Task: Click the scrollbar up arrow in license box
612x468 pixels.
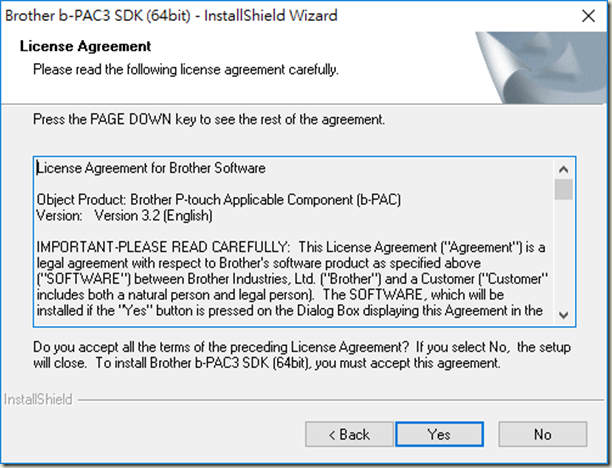Action: pyautogui.click(x=563, y=169)
